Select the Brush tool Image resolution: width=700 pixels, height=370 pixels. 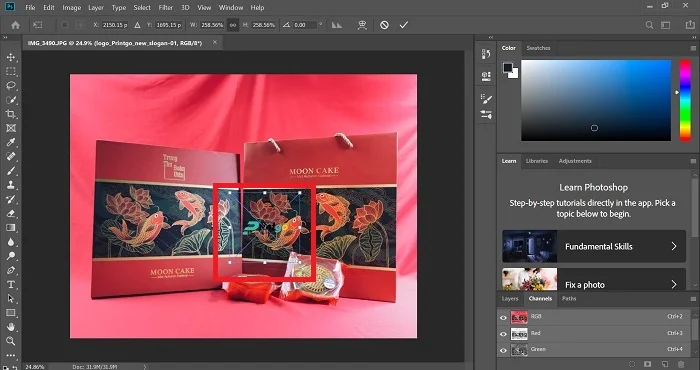pyautogui.click(x=11, y=171)
